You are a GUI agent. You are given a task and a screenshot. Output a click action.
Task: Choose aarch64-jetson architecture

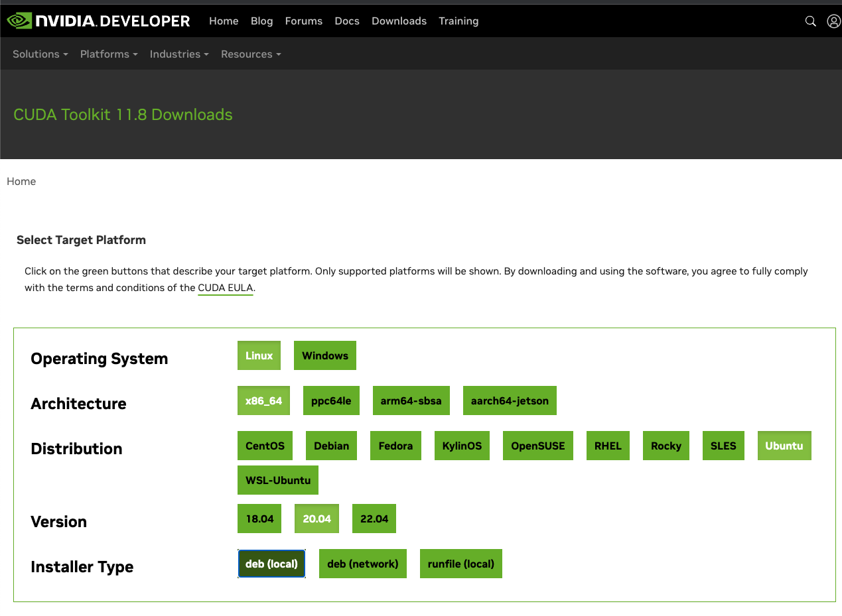point(510,400)
